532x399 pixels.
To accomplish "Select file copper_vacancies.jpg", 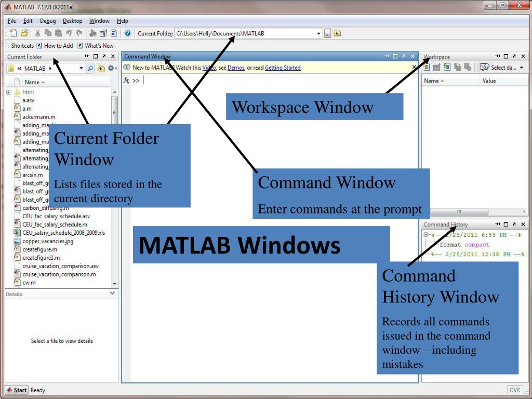I will pos(48,241).
